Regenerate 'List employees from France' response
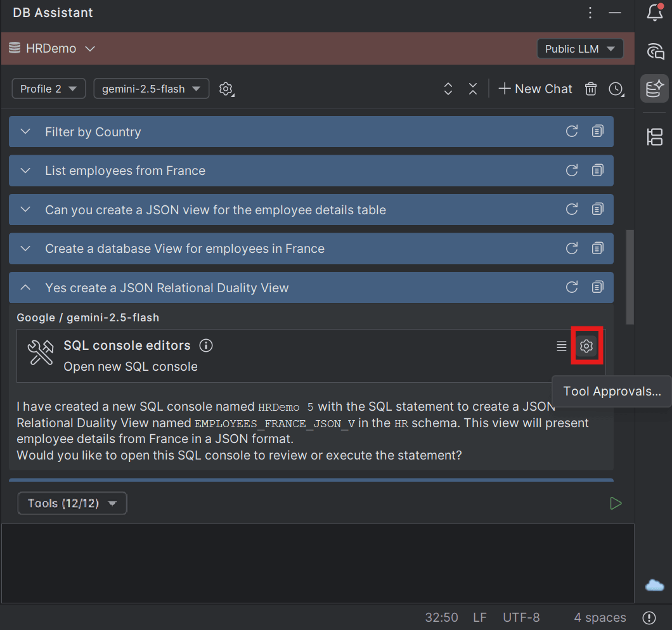 click(x=572, y=170)
